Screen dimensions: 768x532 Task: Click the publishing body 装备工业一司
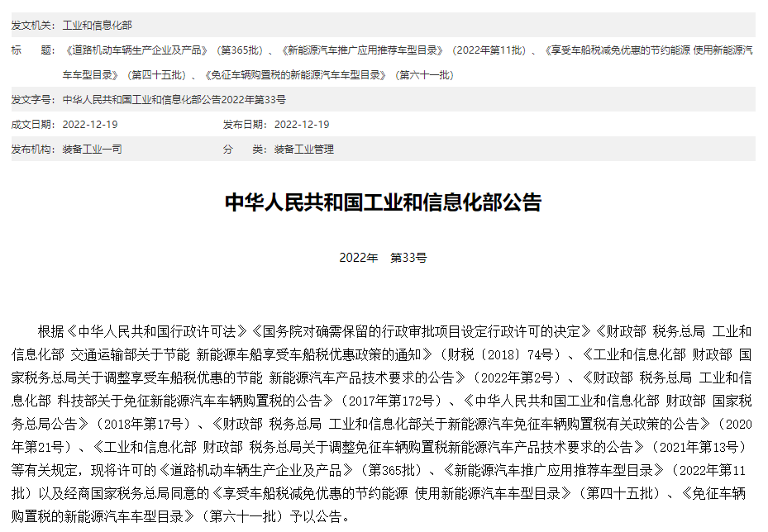tap(92, 150)
